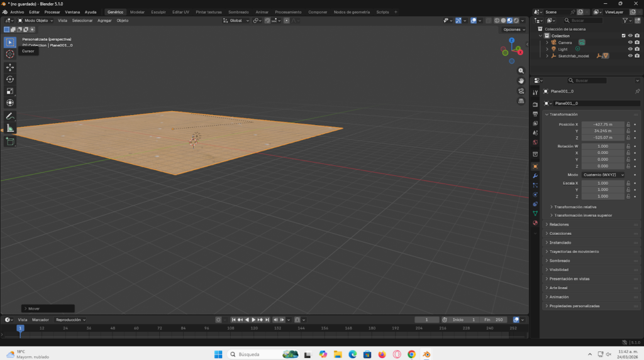Switch to the Sombreado workspace tab

[x=238, y=12]
